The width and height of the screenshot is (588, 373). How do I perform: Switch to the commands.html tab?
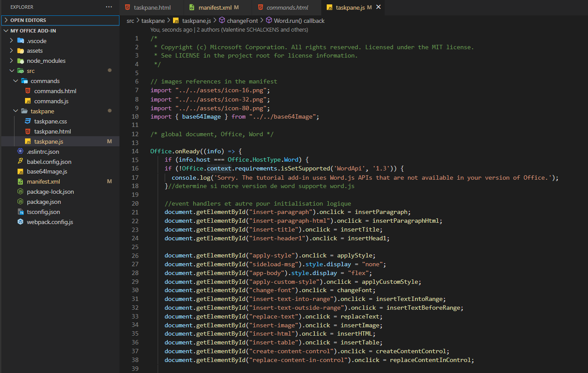coord(287,7)
